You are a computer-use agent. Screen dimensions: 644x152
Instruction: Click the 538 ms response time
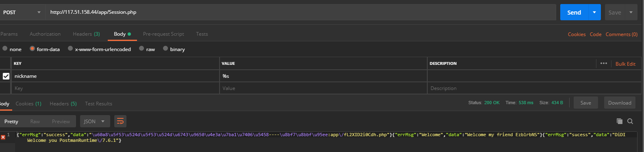pos(526,103)
